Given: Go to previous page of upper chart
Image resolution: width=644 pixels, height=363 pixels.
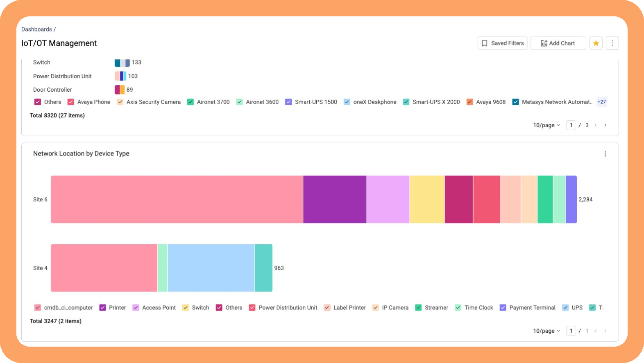Looking at the screenshot, I should (x=596, y=125).
